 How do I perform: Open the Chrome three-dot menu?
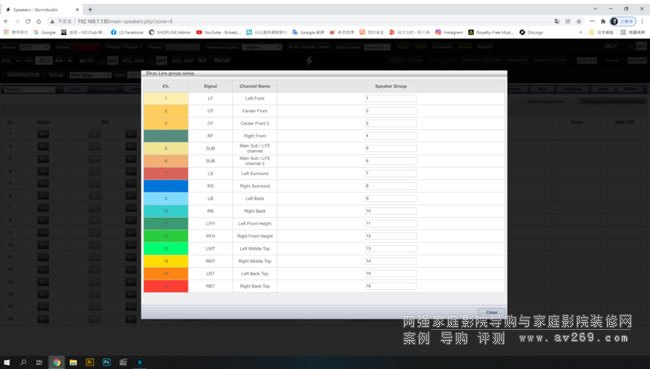[643, 21]
